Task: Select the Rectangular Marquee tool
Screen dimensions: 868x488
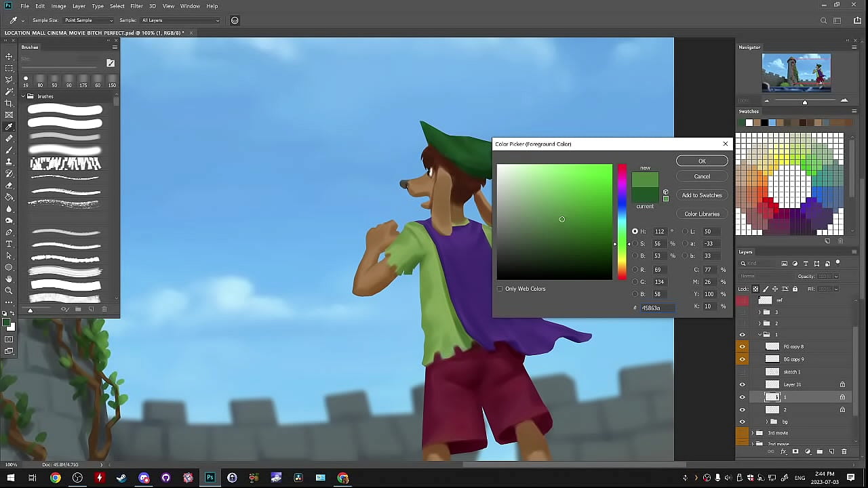Action: [9, 68]
